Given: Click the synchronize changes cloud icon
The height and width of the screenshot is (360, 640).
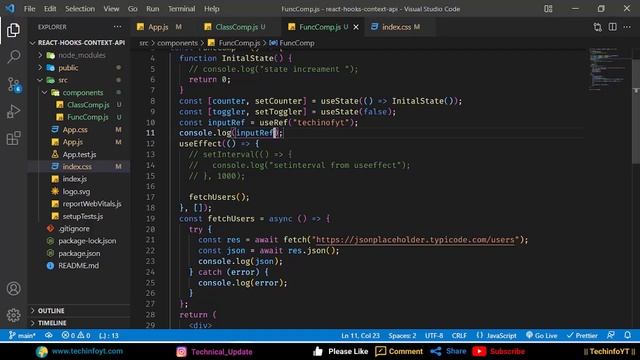Looking at the screenshot, I should point(49,336).
